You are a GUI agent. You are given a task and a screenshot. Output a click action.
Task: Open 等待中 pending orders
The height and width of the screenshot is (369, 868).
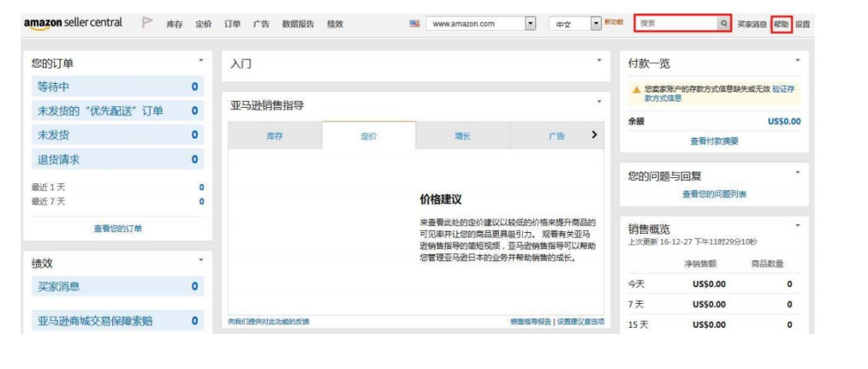coord(117,86)
